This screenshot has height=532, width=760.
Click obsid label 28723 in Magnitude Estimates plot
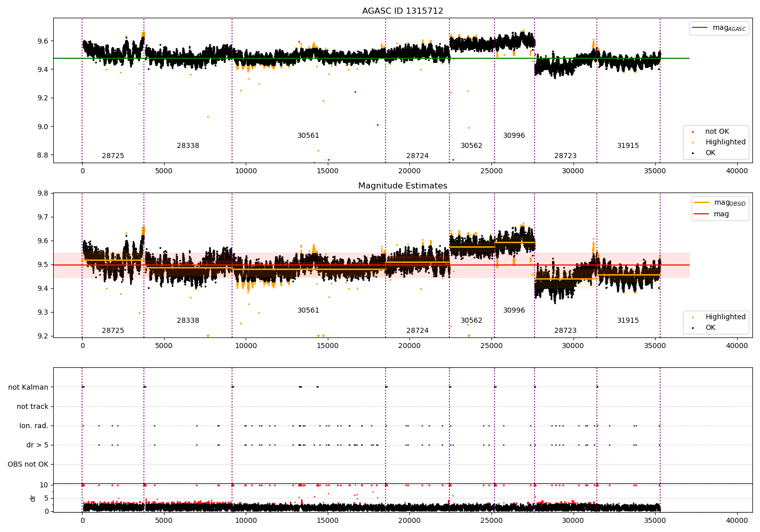tap(565, 330)
